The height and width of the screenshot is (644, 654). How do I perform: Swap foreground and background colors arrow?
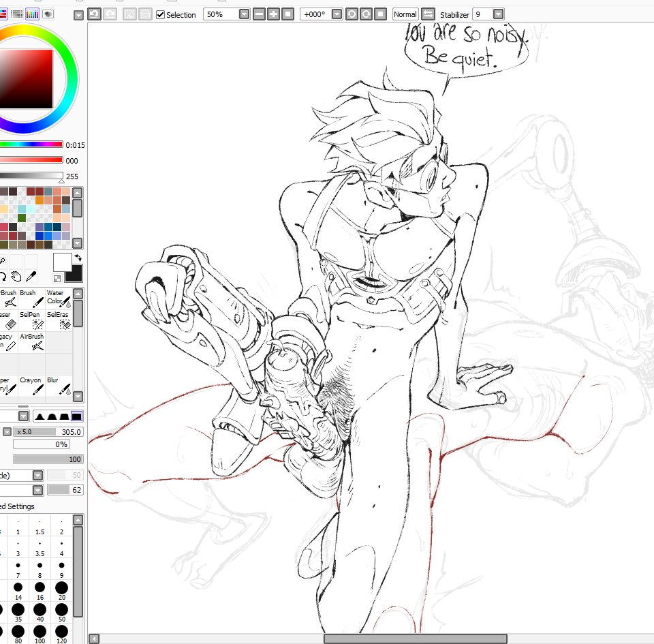click(x=78, y=258)
